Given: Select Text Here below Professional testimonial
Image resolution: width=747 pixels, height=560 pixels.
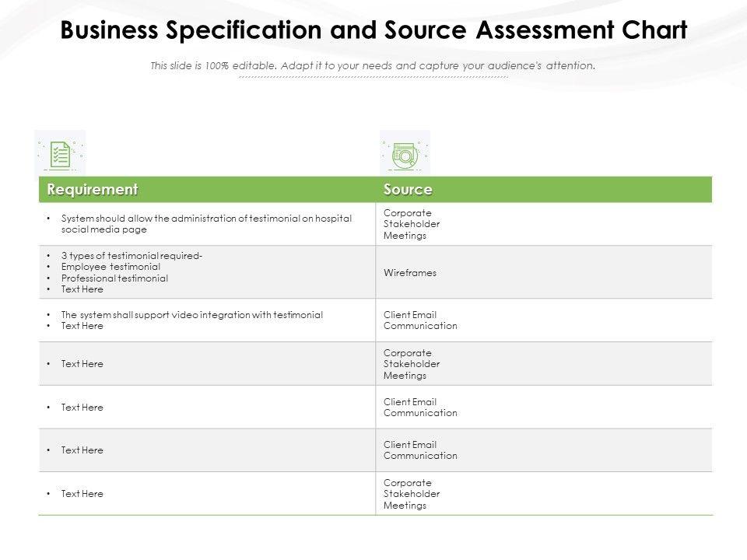Looking at the screenshot, I should click(x=82, y=289).
